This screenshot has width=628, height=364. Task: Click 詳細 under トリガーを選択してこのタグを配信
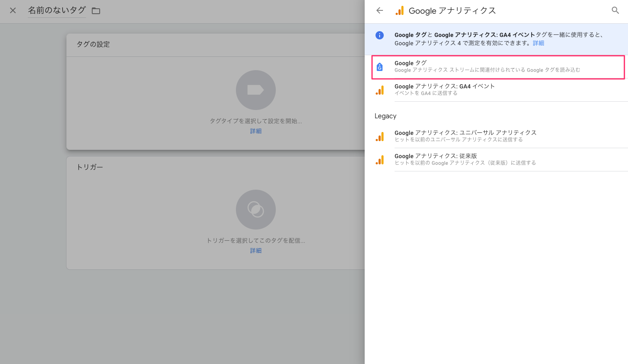click(256, 250)
